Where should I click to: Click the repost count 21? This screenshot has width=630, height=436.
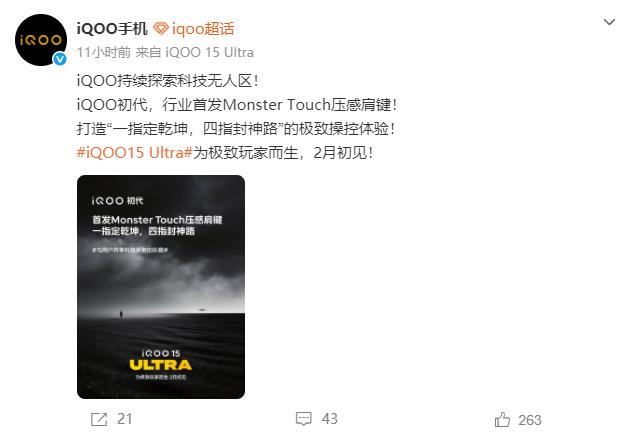coord(125,419)
